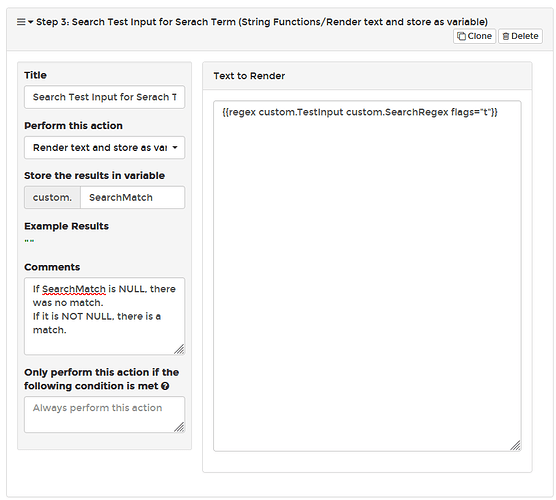The height and width of the screenshot is (500, 556).
Task: Click the condition box resize grip
Action: [179, 427]
